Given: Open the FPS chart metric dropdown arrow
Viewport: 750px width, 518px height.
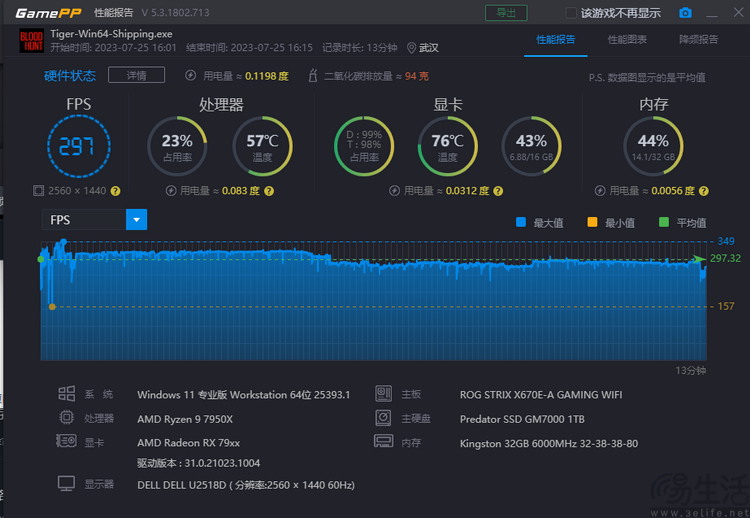Looking at the screenshot, I should tap(136, 220).
